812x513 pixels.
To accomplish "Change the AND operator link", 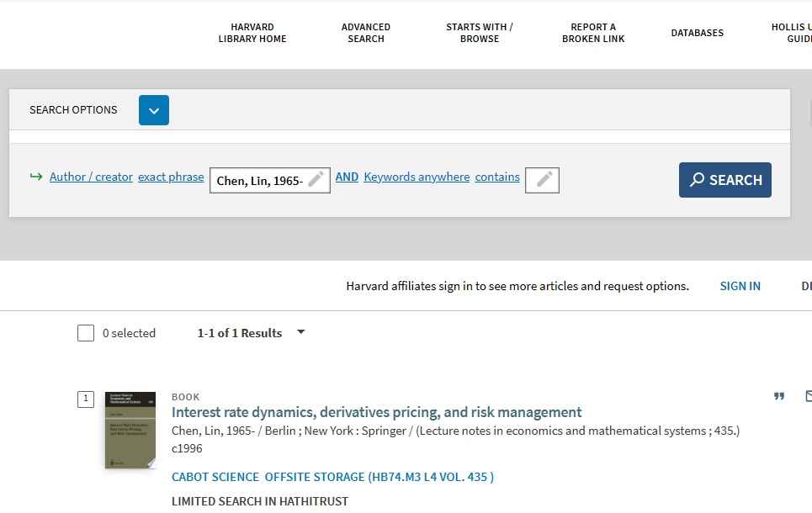I will [347, 177].
